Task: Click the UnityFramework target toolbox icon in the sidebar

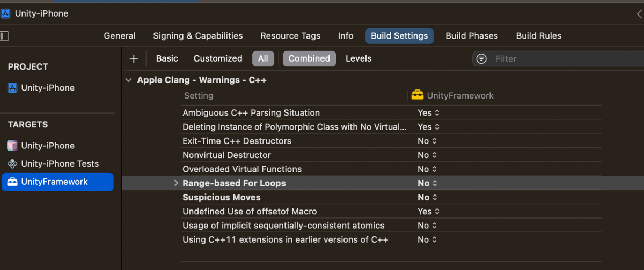Action: click(x=12, y=182)
